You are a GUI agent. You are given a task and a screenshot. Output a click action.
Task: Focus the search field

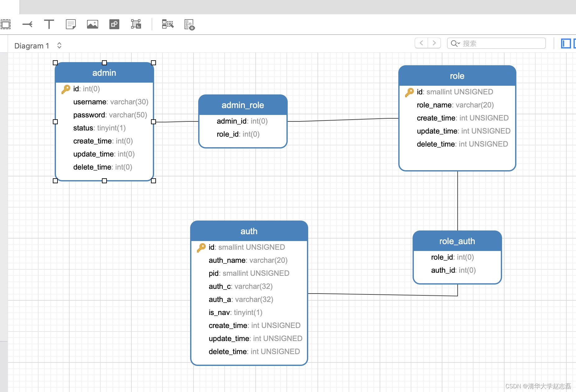click(496, 43)
